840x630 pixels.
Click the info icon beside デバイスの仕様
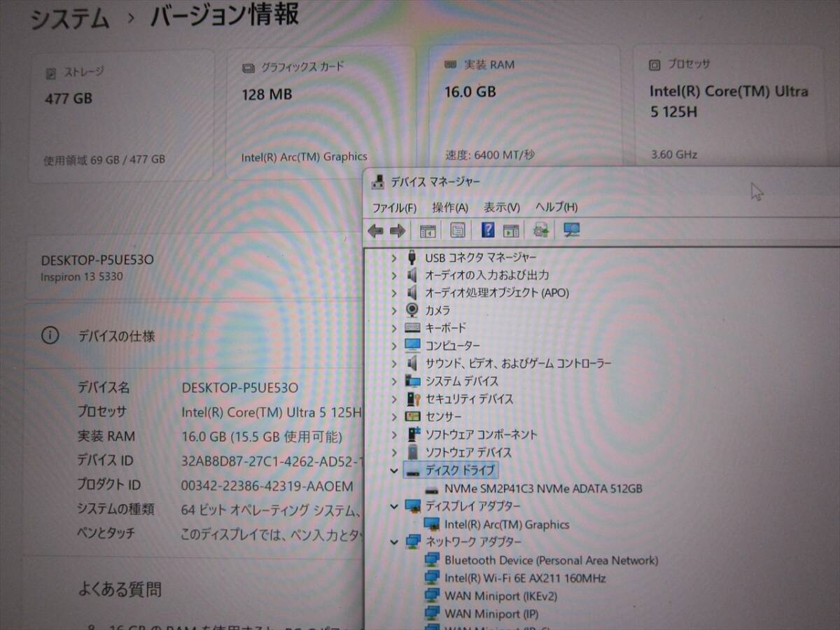coord(50,336)
